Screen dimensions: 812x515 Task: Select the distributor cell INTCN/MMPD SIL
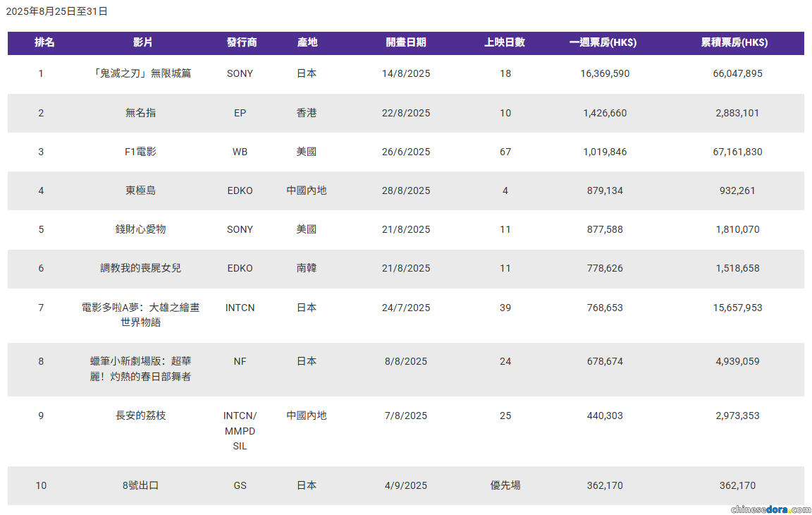(240, 430)
